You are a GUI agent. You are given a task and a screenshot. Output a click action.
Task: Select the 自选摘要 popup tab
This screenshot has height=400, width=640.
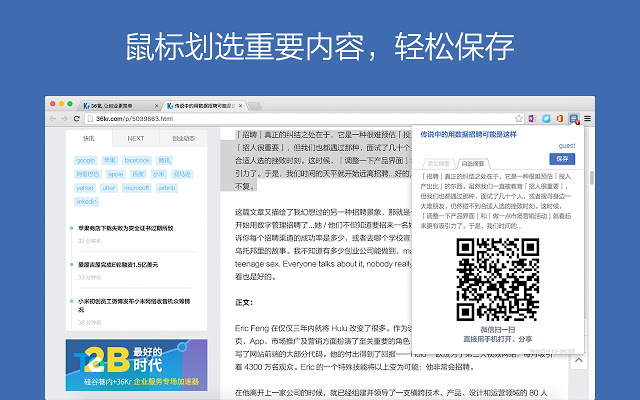point(473,164)
